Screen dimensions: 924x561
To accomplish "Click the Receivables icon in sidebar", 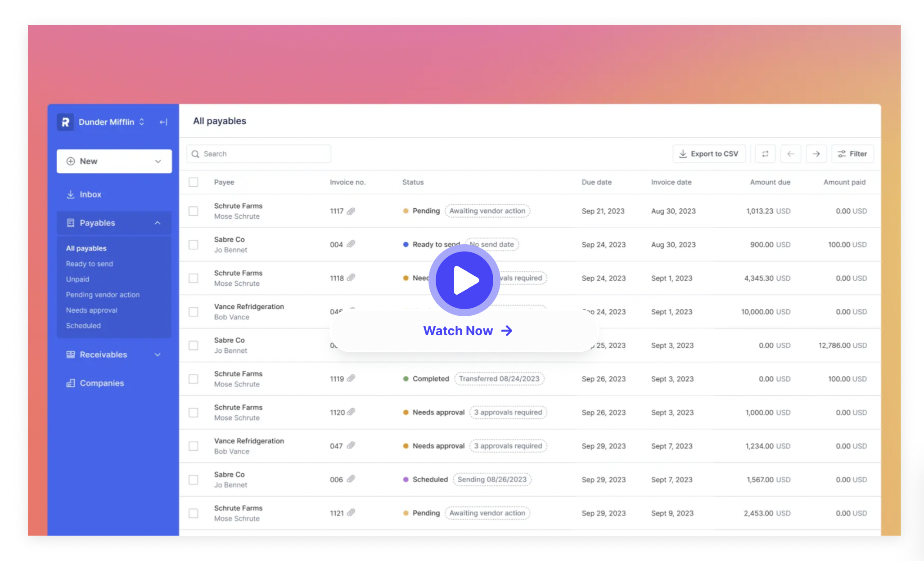I will [x=71, y=355].
